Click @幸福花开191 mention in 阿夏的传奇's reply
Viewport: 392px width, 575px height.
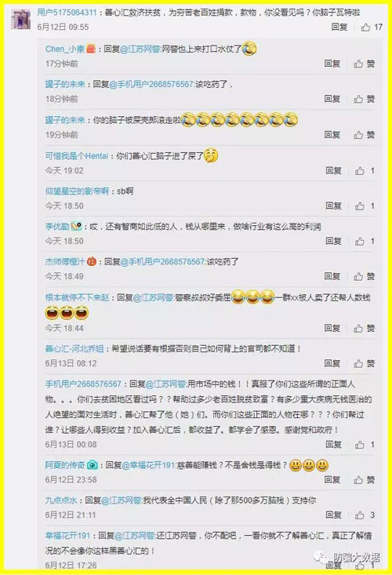pyautogui.click(x=149, y=465)
